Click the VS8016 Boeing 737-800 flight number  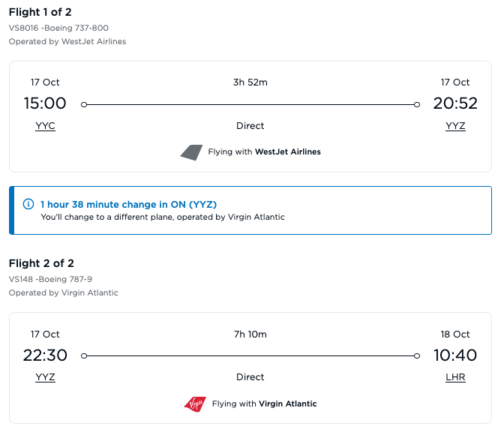(58, 28)
